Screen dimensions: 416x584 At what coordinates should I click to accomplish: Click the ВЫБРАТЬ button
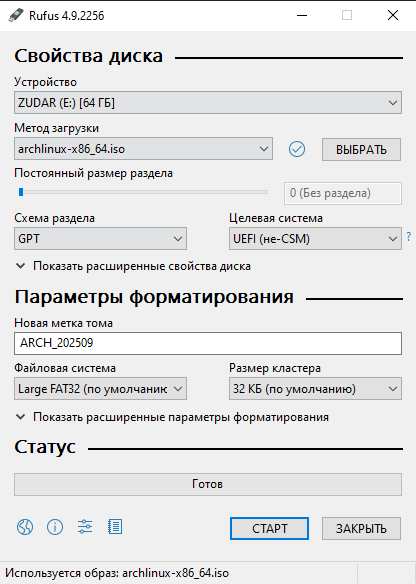click(361, 149)
